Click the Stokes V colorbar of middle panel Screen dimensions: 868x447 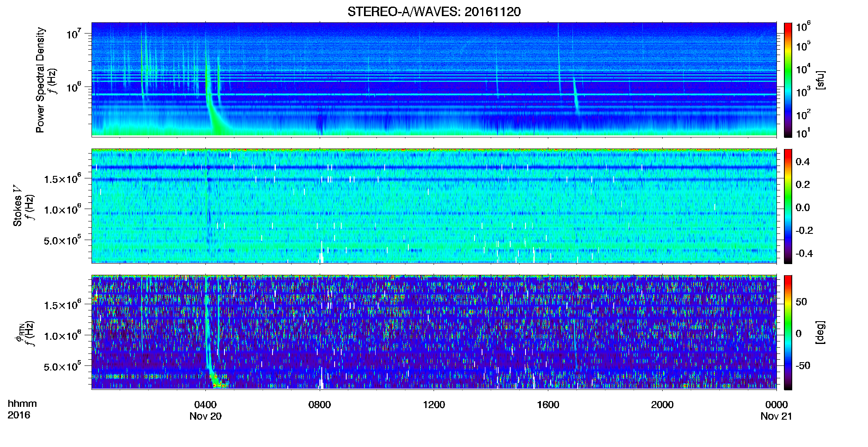coord(788,206)
